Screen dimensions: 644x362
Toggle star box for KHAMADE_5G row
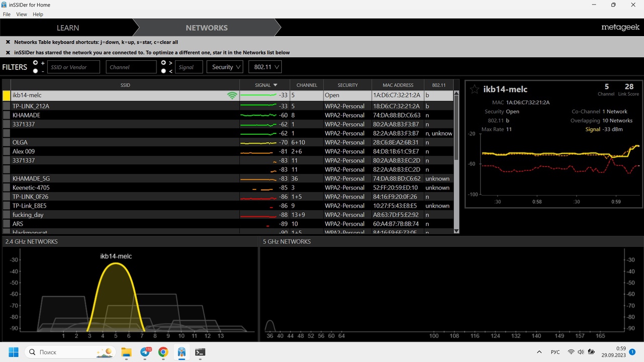[x=7, y=178]
